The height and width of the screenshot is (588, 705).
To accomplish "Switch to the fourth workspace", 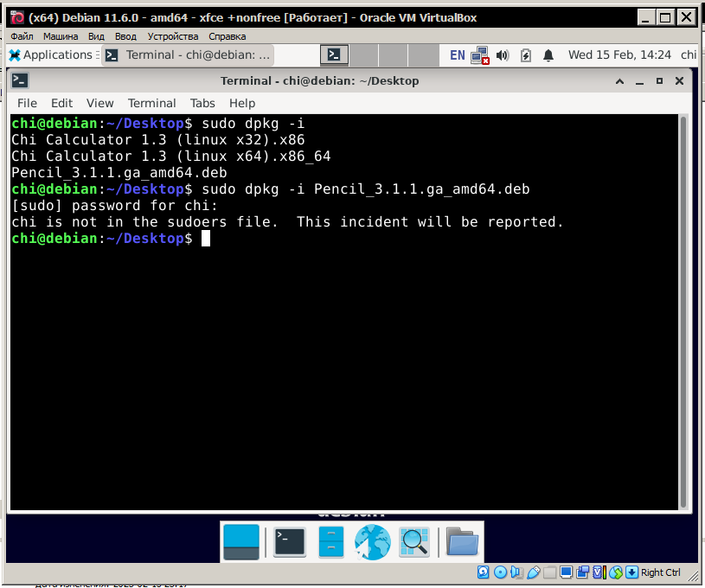I will point(423,55).
